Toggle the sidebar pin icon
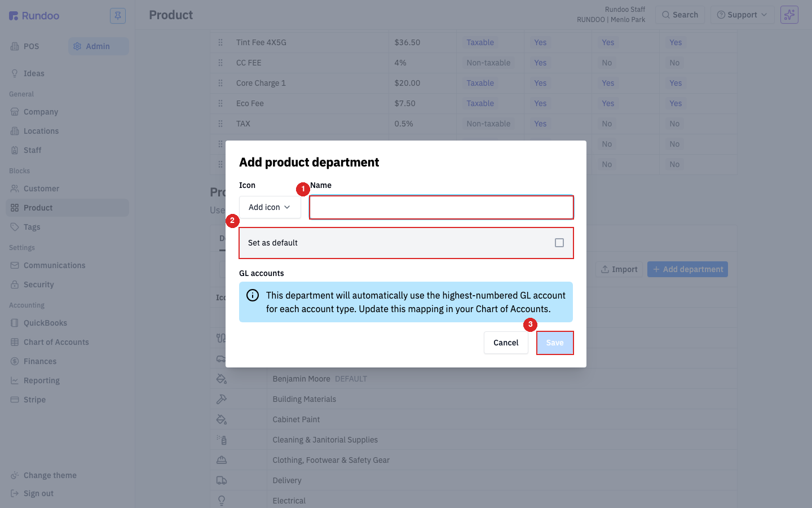Screen dimensions: 812x508 [118, 16]
